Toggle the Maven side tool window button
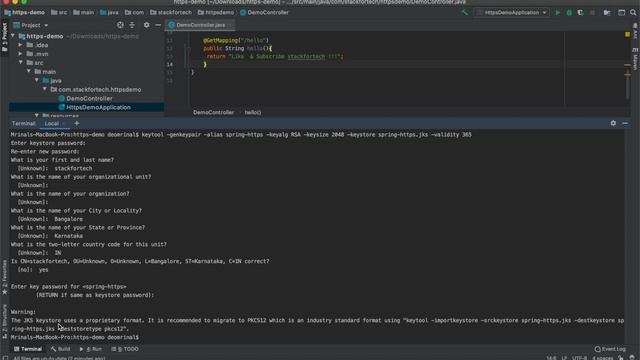 tap(636, 59)
